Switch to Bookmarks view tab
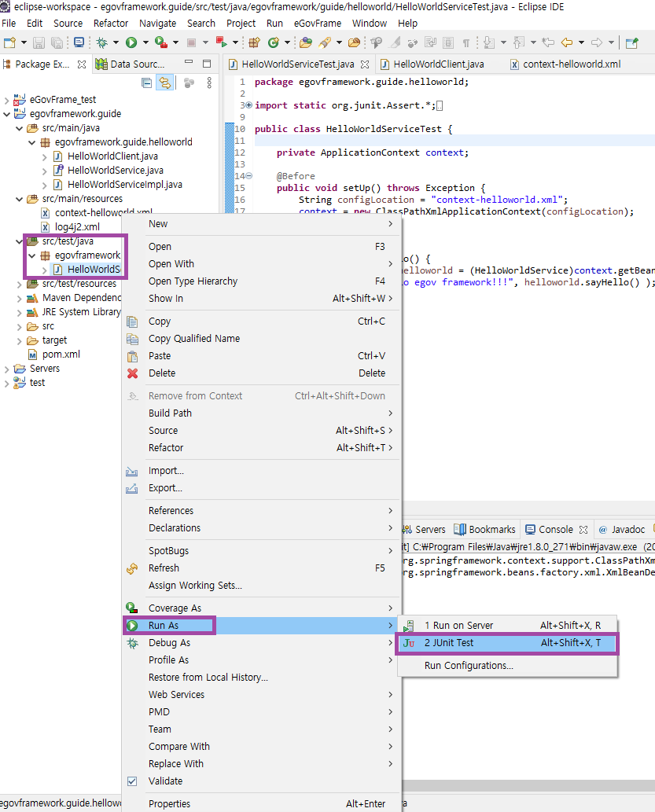 point(485,530)
